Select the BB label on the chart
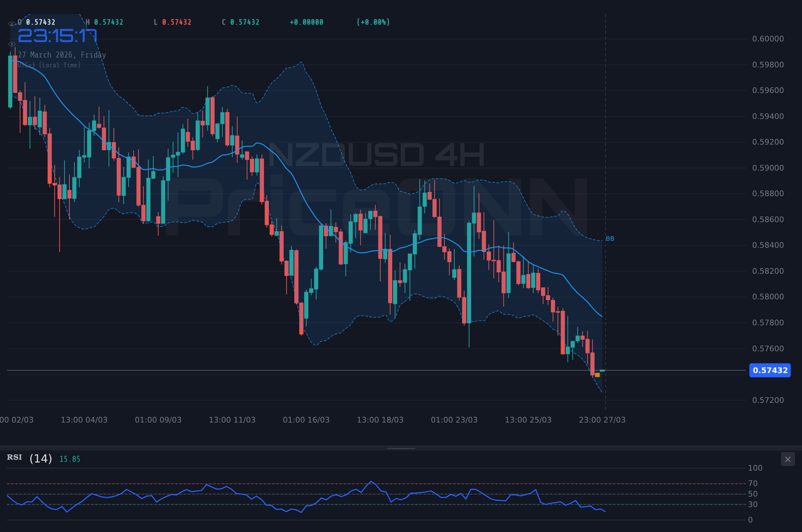Screen dimensions: 802x532 [x=610, y=238]
